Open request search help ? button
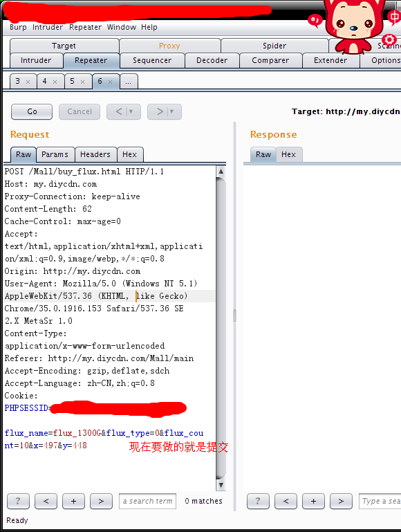This screenshot has width=401, height=532. [18, 501]
